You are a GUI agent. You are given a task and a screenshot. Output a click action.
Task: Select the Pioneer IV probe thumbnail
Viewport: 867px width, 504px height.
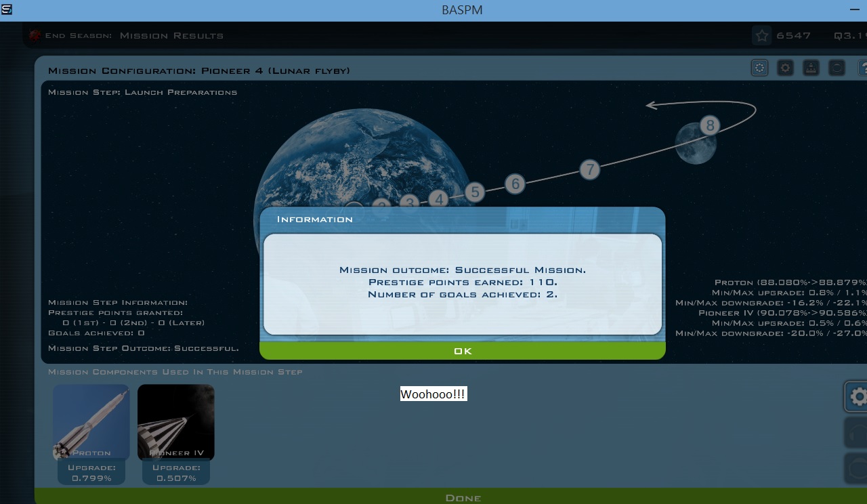176,423
